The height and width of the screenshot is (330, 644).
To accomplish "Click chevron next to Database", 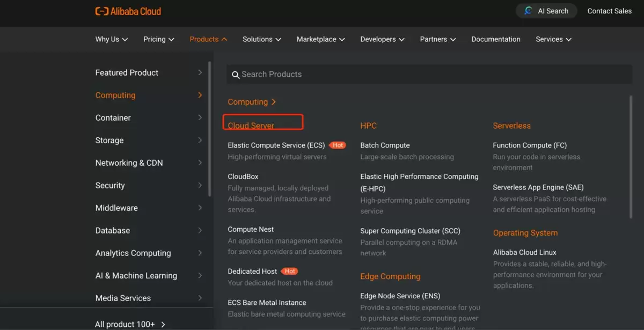I will tap(200, 230).
